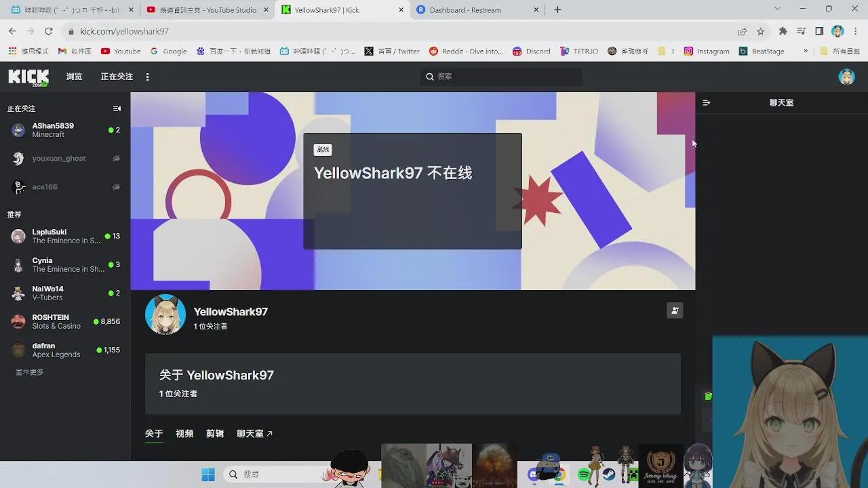Open LapluSuki recommended channel
Screen dimensions: 868x488
pos(65,236)
